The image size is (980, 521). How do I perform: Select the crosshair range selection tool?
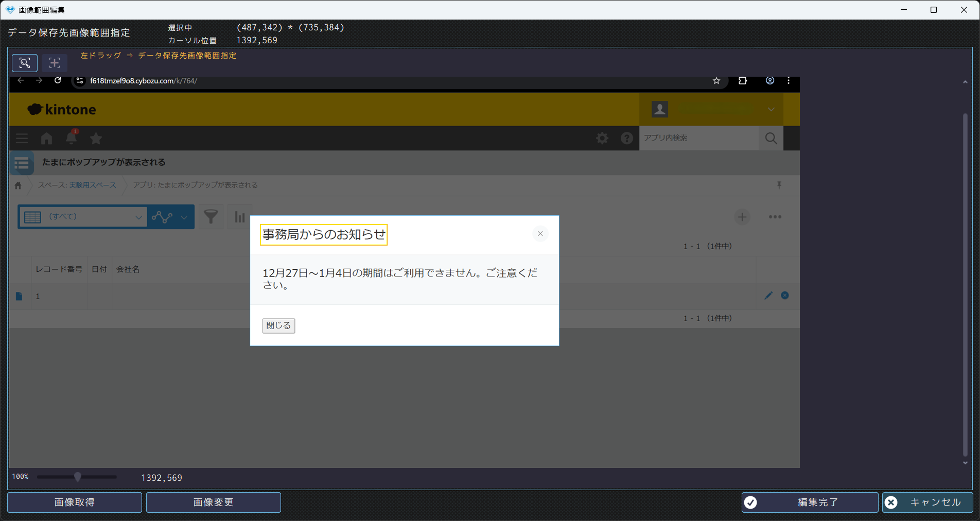click(54, 63)
